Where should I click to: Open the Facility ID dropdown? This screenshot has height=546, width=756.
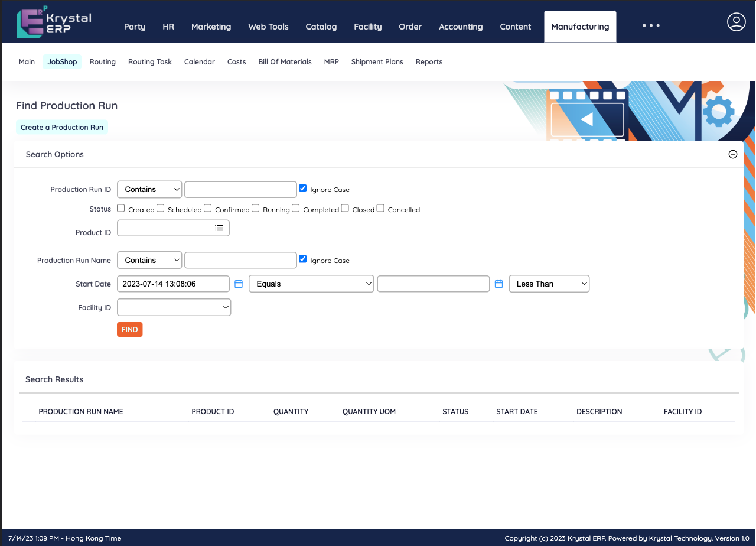click(x=174, y=307)
